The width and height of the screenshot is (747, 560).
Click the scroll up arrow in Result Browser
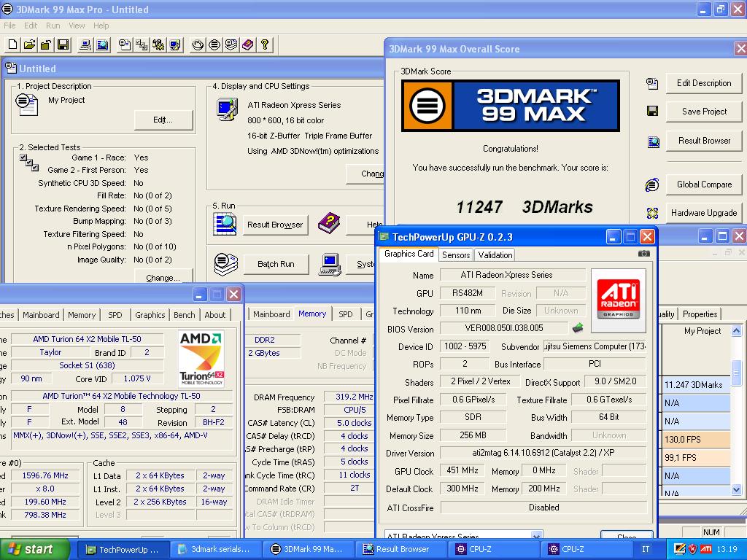736,330
